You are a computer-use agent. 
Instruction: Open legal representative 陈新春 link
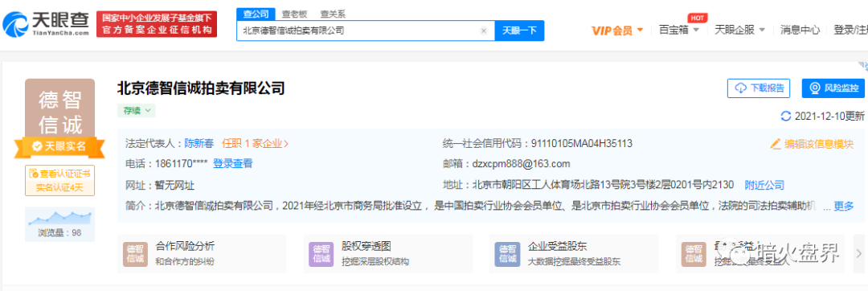pyautogui.click(x=199, y=144)
